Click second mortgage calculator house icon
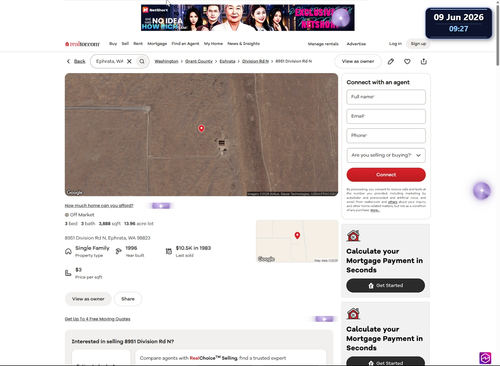 (353, 314)
